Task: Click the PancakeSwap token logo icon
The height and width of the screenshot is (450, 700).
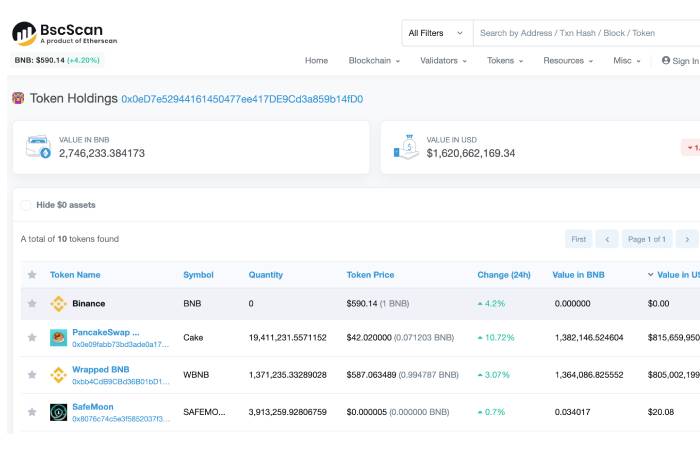Action: tap(58, 338)
